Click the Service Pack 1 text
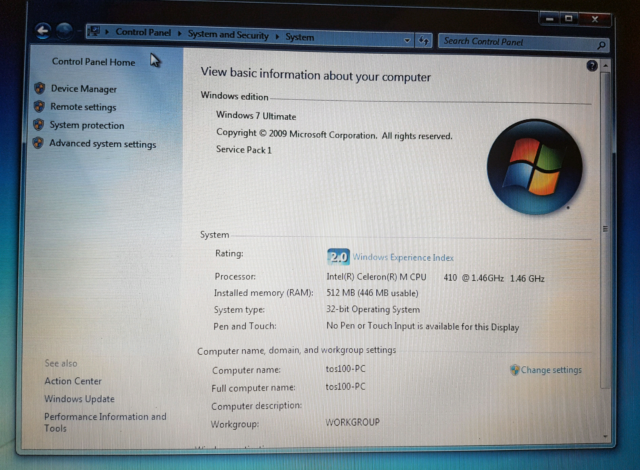 click(x=244, y=150)
